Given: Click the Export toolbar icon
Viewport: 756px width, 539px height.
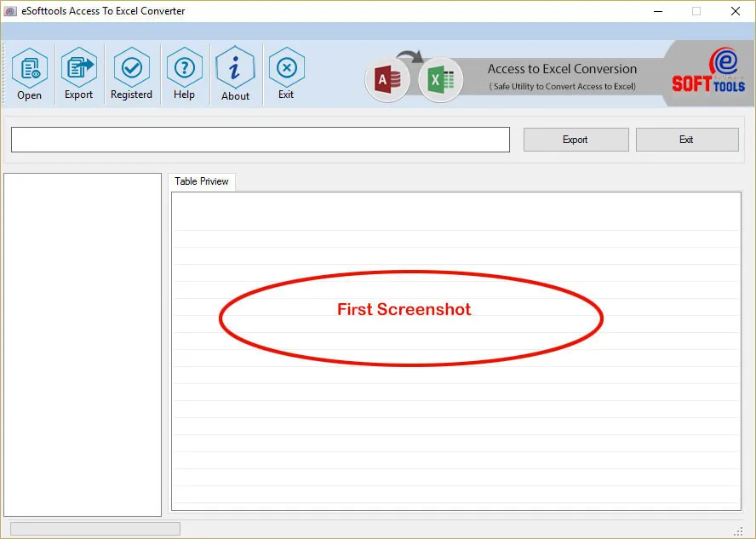Looking at the screenshot, I should click(78, 74).
